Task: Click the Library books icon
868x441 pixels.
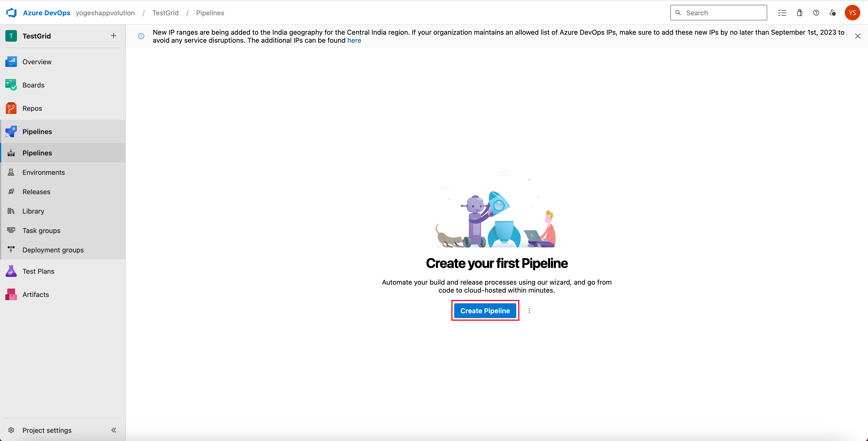Action: [11, 211]
